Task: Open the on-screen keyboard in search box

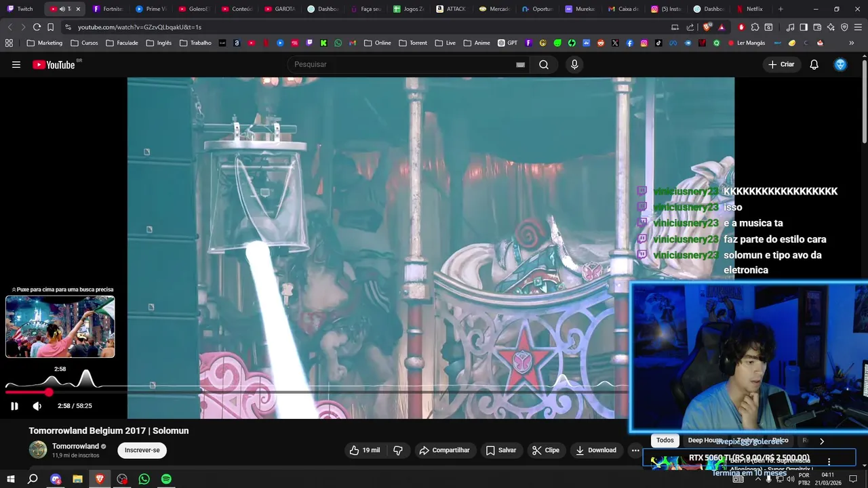Action: (520, 64)
